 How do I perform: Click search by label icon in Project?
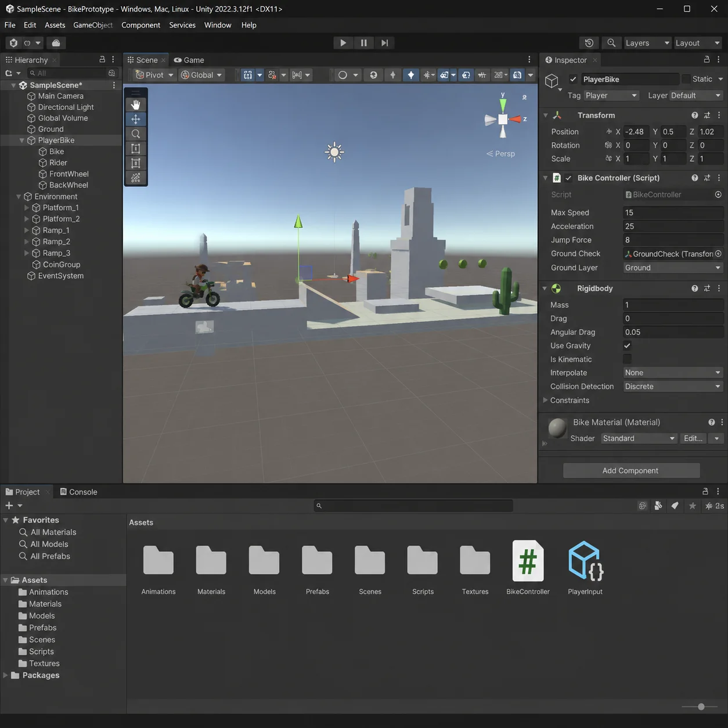pos(675,506)
